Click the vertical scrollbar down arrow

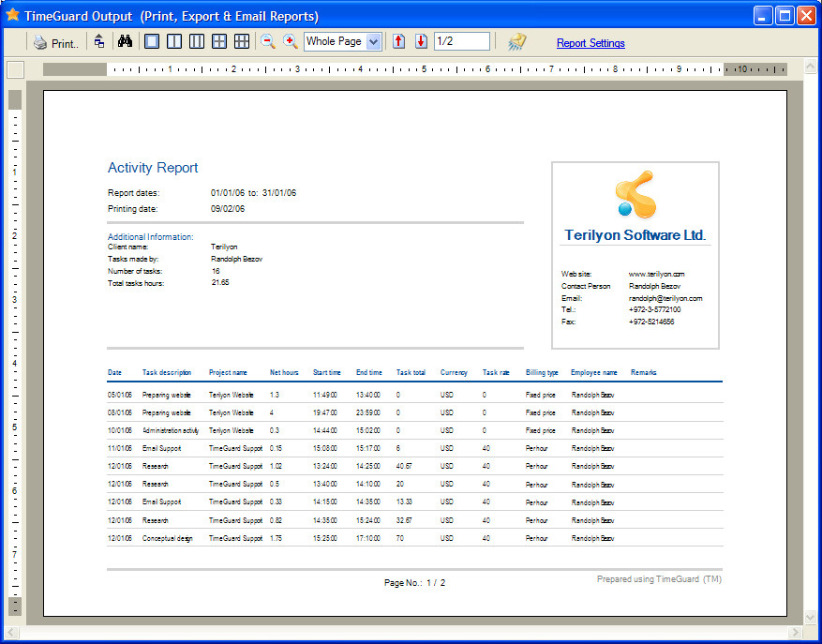[x=810, y=617]
